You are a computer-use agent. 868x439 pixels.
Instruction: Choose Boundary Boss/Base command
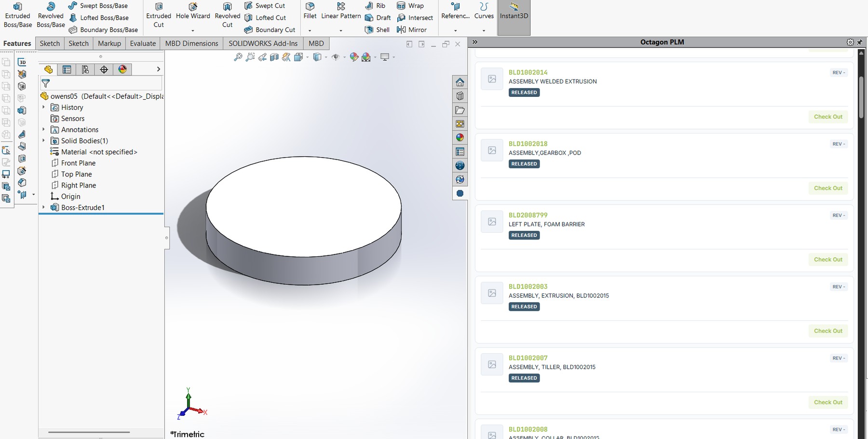click(103, 30)
